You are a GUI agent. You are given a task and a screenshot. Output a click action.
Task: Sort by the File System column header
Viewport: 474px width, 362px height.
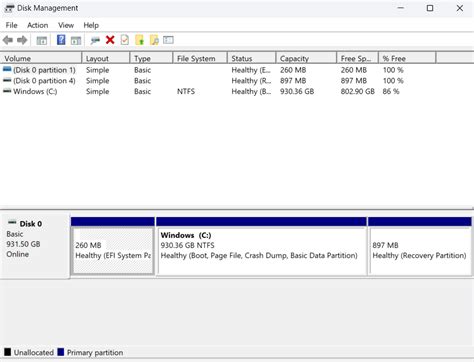200,58
